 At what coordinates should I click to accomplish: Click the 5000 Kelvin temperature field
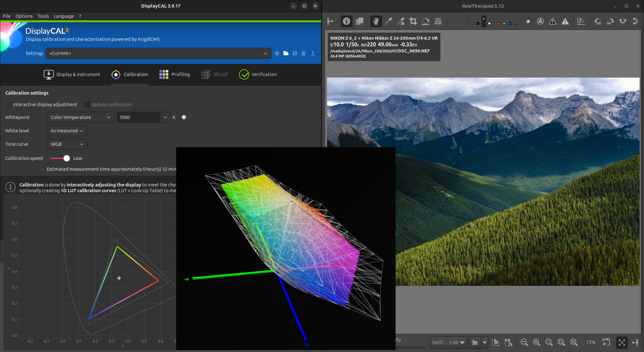[x=138, y=117]
